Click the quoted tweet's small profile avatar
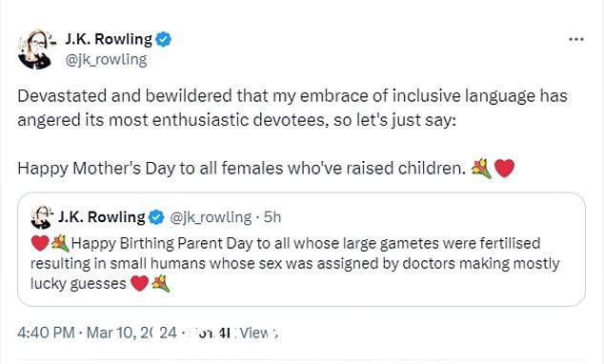The width and height of the screenshot is (604, 364). click(41, 217)
